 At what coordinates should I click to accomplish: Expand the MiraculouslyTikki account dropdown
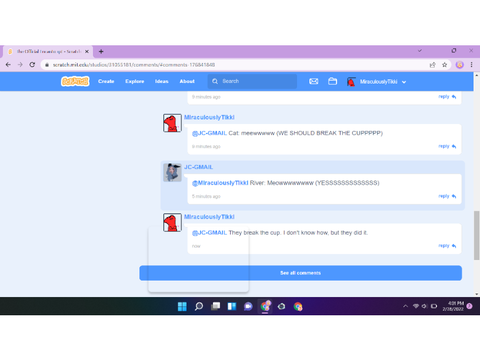tap(404, 82)
